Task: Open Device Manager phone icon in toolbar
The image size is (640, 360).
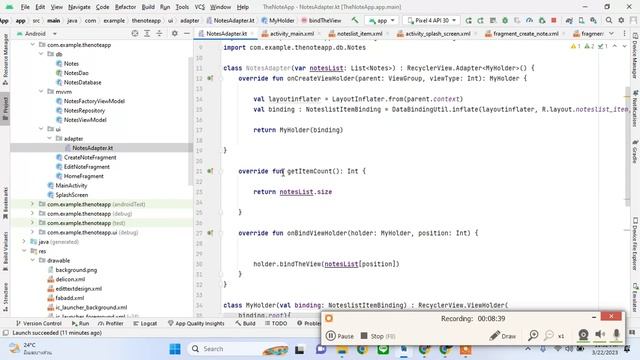Action: (581, 20)
